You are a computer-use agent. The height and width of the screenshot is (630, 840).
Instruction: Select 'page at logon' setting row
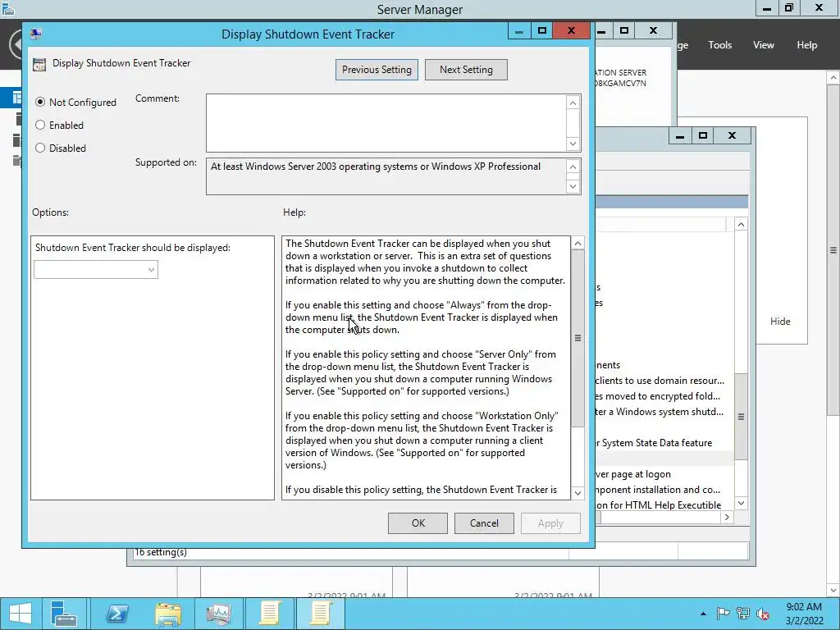664,474
